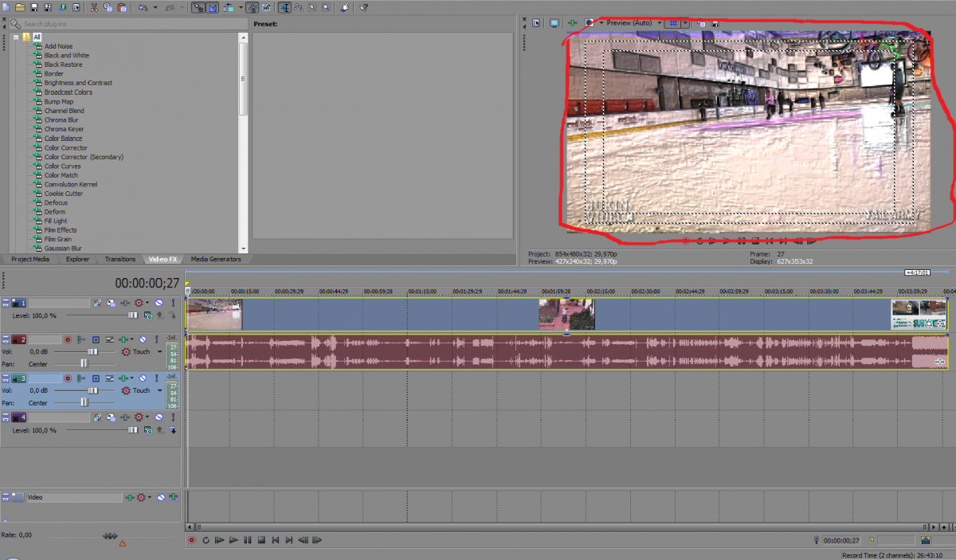
Task: Toggle the Split Screen View button
Action: point(589,23)
